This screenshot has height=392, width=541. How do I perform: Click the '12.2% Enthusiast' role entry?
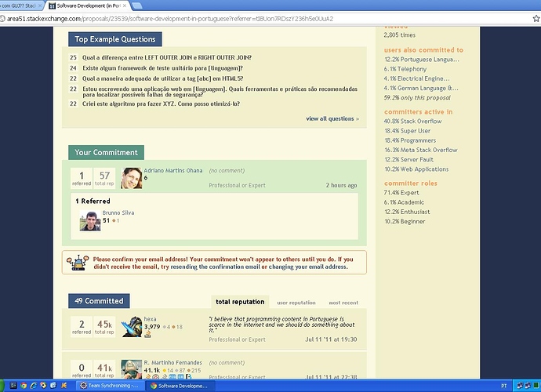[x=407, y=212]
